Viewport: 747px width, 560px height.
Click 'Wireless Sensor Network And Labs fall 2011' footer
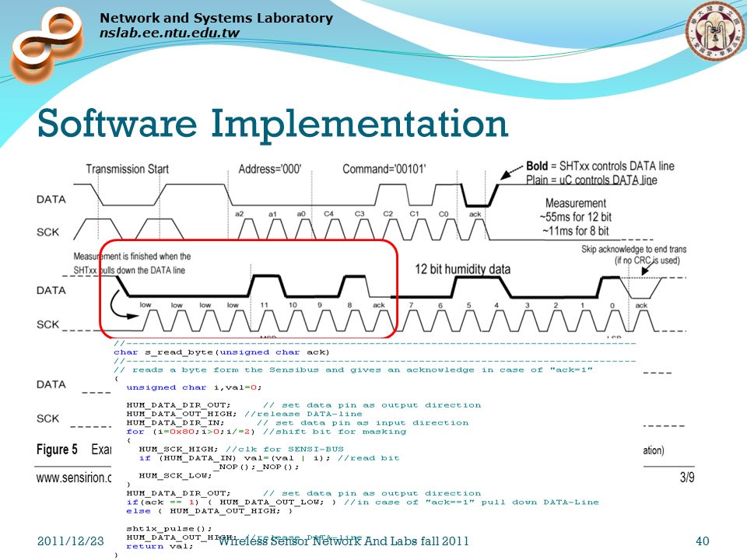click(343, 541)
